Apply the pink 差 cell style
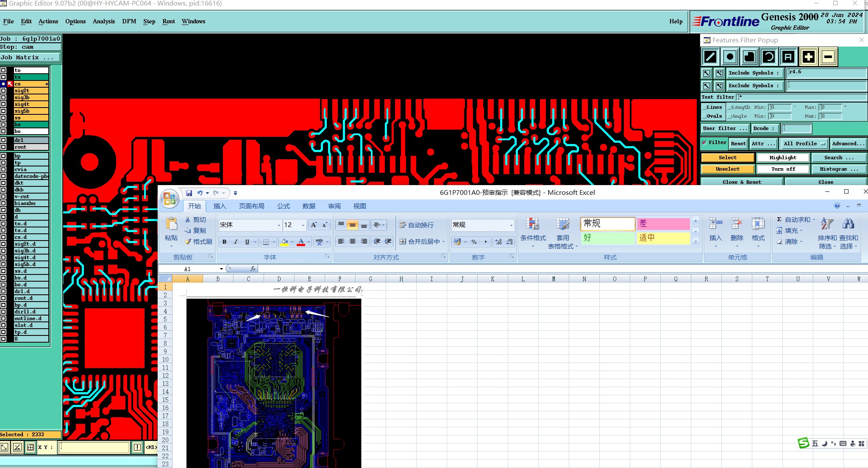Image resolution: width=868 pixels, height=468 pixels. point(663,224)
